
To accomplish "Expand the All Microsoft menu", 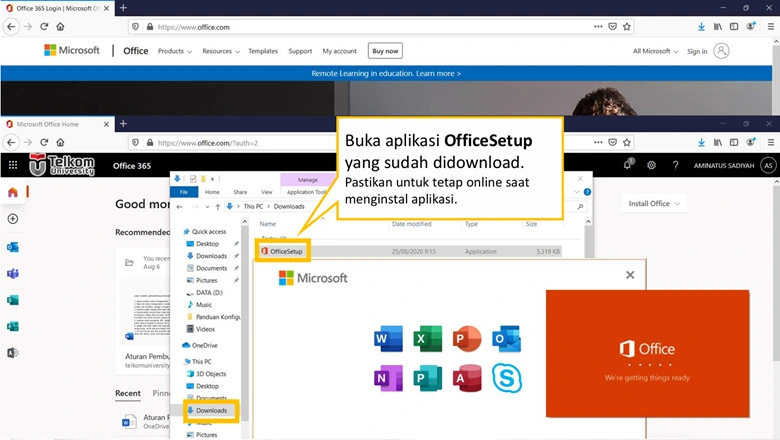I will click(x=655, y=51).
